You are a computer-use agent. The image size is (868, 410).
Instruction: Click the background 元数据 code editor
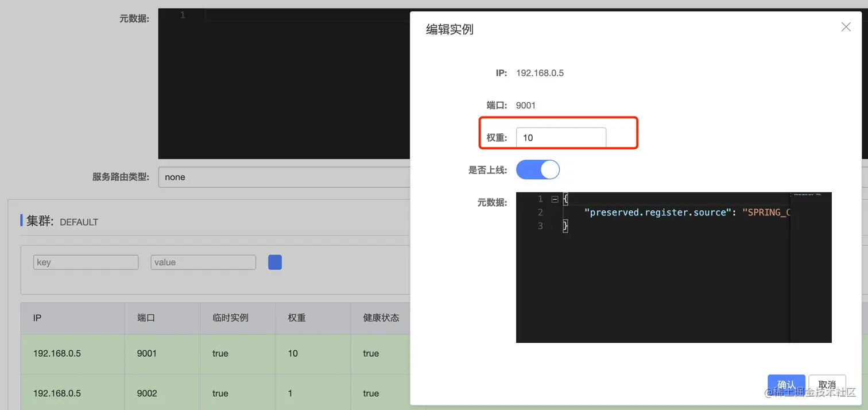click(284, 83)
